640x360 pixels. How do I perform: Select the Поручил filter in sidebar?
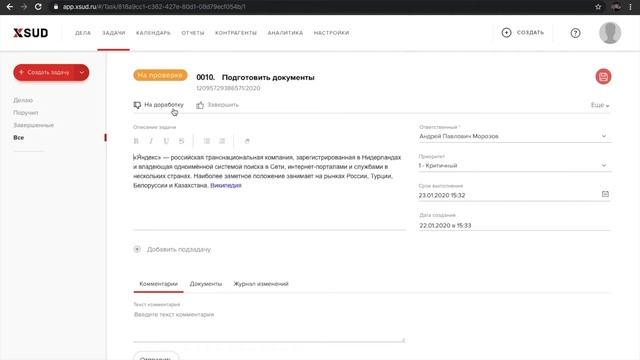26,113
